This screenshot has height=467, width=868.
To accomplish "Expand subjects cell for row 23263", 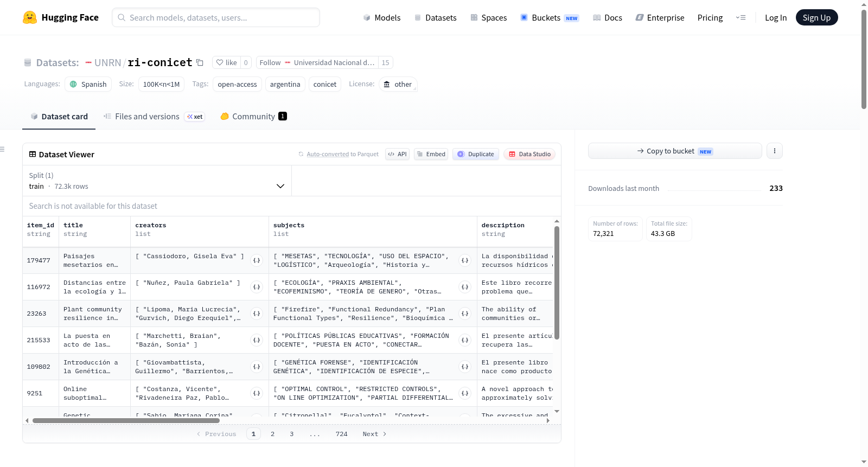I will pos(465,314).
